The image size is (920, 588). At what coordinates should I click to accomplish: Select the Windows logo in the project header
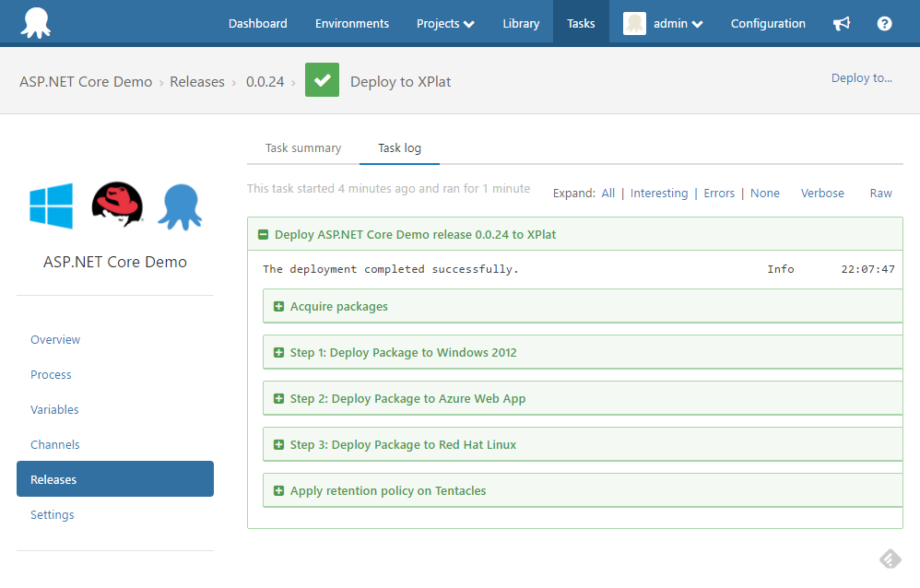tap(51, 205)
